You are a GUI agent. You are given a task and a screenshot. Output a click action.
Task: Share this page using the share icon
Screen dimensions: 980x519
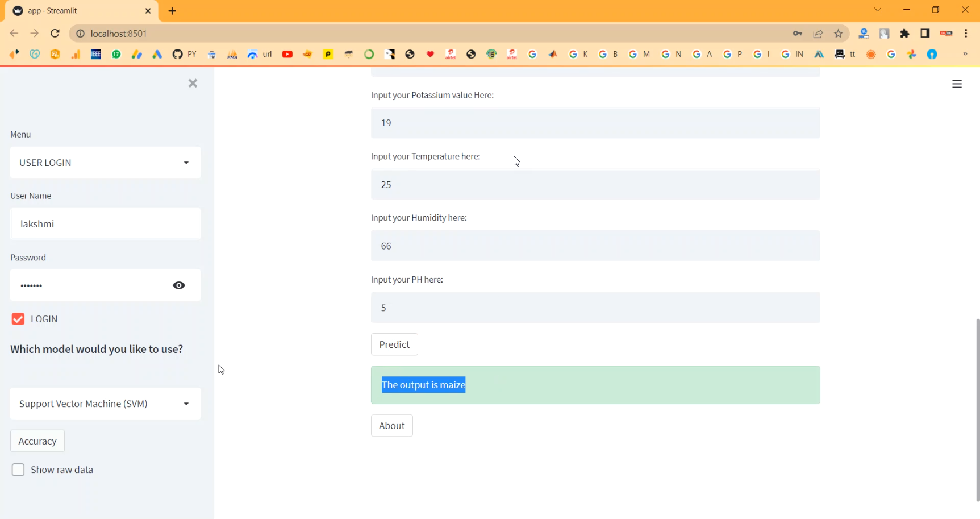(818, 34)
